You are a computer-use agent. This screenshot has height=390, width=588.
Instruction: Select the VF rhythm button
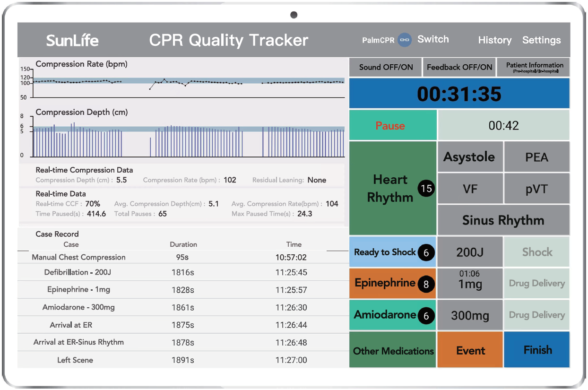pos(469,189)
